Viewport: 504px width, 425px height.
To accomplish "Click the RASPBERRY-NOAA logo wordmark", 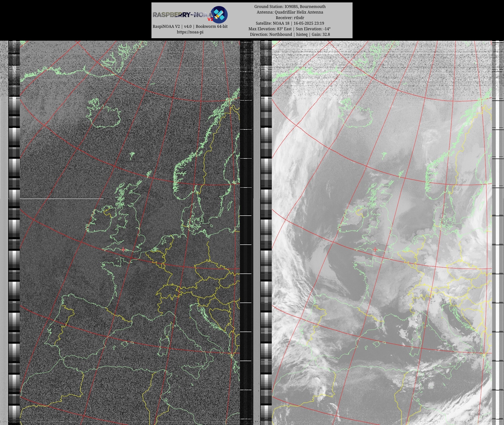I will pyautogui.click(x=183, y=15).
